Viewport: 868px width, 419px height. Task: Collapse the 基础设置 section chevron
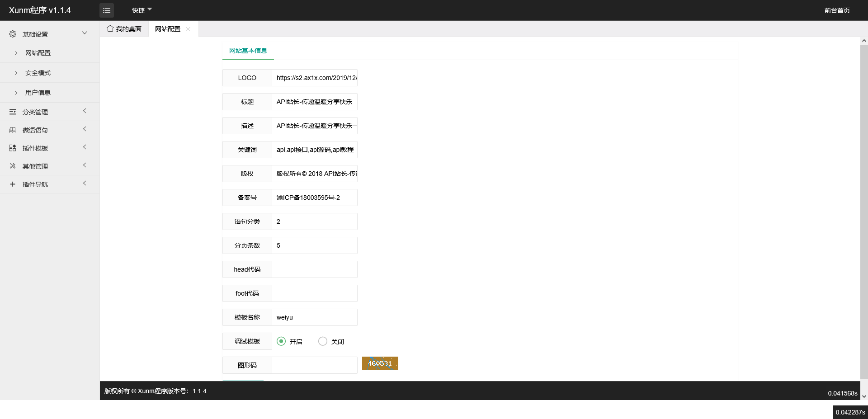[85, 33]
